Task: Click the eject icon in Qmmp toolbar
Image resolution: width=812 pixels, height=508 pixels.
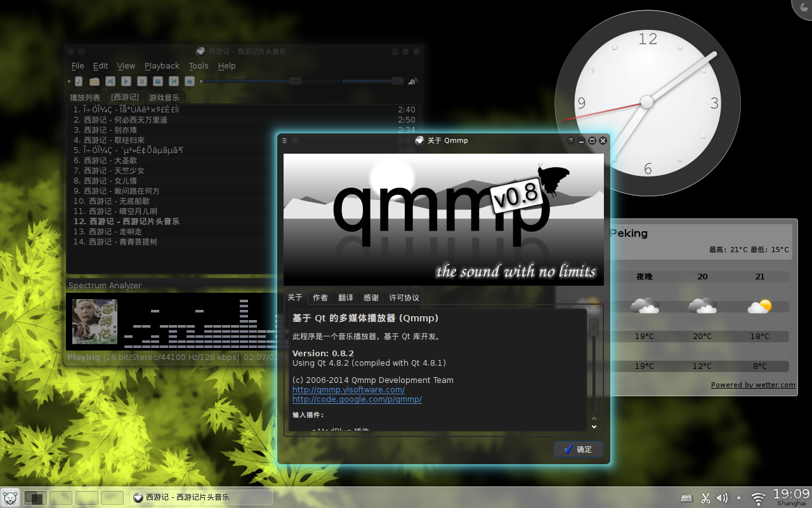Action: point(190,81)
